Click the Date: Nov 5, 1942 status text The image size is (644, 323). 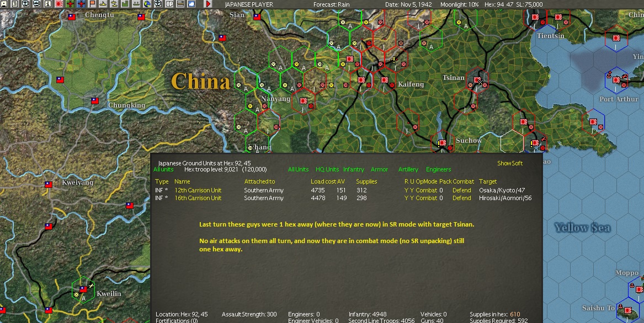[408, 4]
